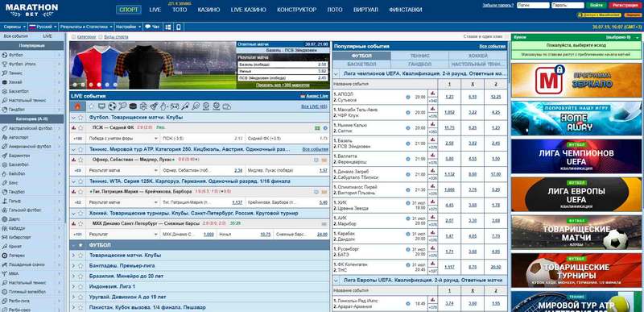Select the third banner carousel dot
644x312 pixels.
coord(91,85)
